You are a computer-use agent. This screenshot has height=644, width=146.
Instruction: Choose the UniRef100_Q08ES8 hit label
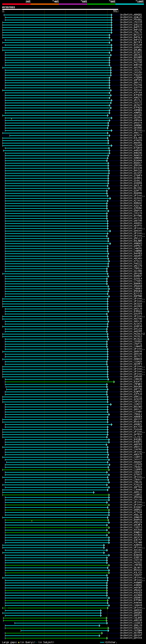131,326
